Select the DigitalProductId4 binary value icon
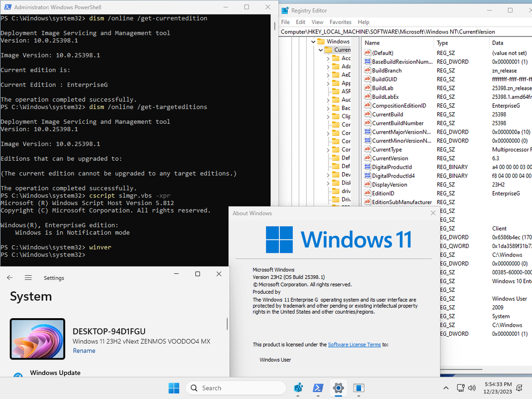 point(367,176)
